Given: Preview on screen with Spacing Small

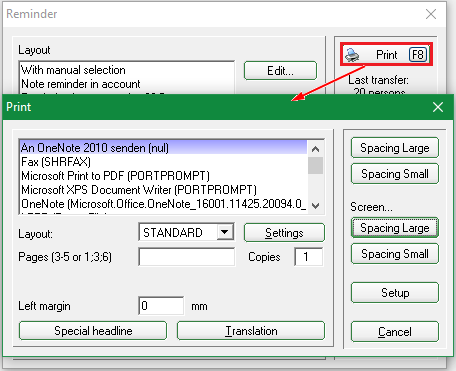Looking at the screenshot, I should (x=395, y=254).
